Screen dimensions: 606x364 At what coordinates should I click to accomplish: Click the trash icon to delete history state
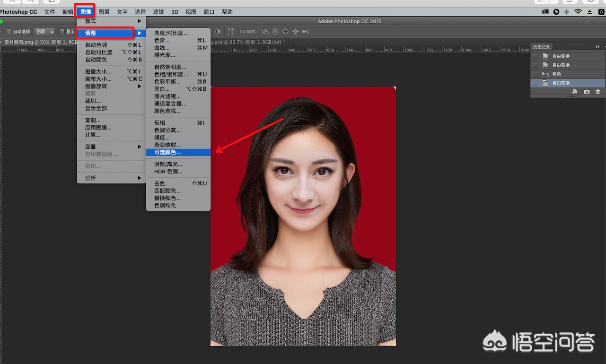click(x=598, y=91)
